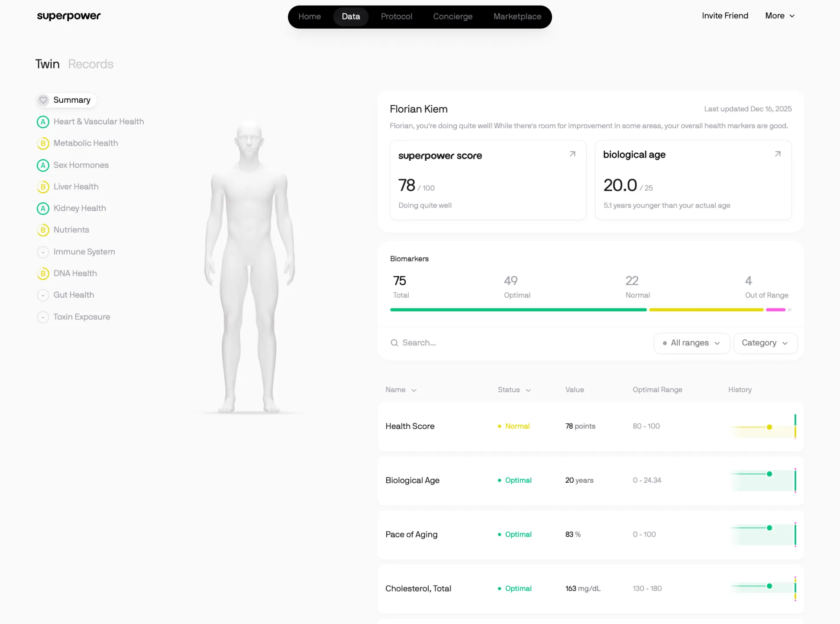Click Heart & Vascular Health grade A badge
Image resolution: width=840 pixels, height=624 pixels.
(x=43, y=122)
